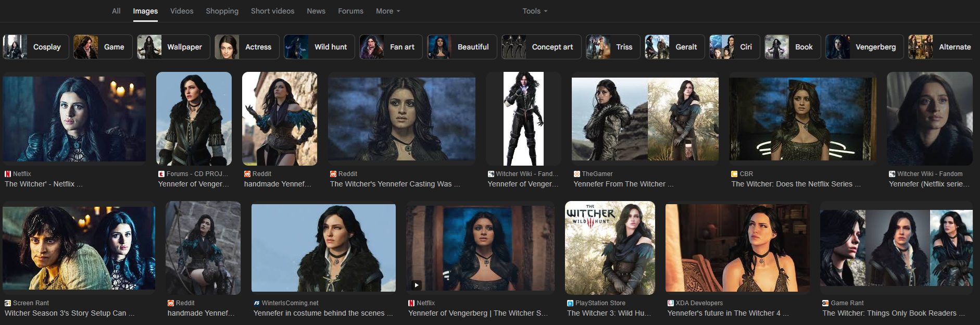980x325 pixels.
Task: Open Yennefer Casting Was image thumbnail
Action: coord(401,119)
